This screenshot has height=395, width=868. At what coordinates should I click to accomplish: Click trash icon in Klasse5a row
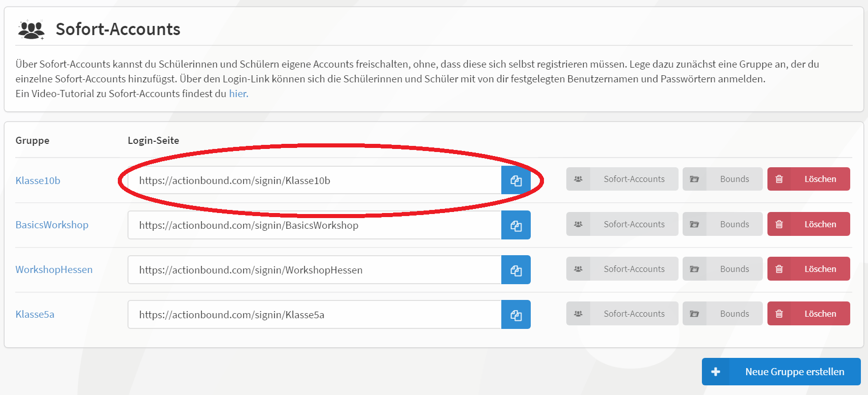[779, 314]
